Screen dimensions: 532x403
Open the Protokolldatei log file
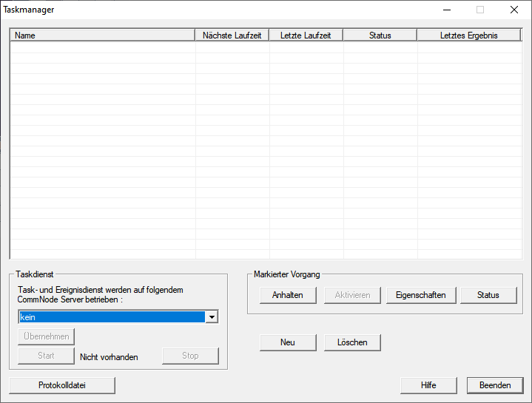[62, 385]
